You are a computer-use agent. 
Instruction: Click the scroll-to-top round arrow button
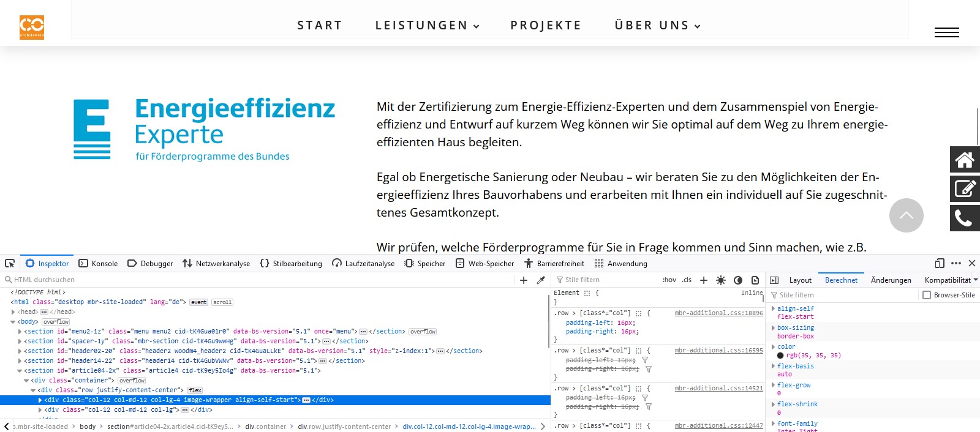point(907,215)
